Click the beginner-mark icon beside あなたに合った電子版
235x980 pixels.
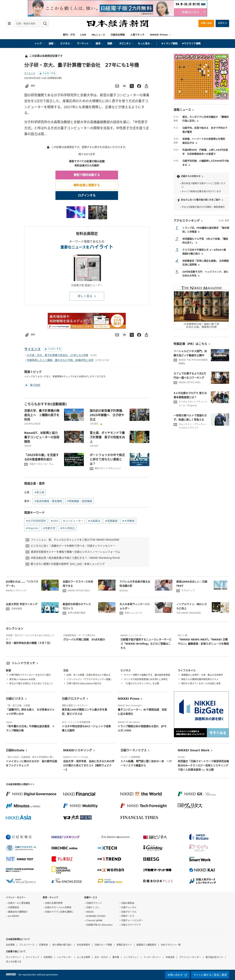click(178, 200)
